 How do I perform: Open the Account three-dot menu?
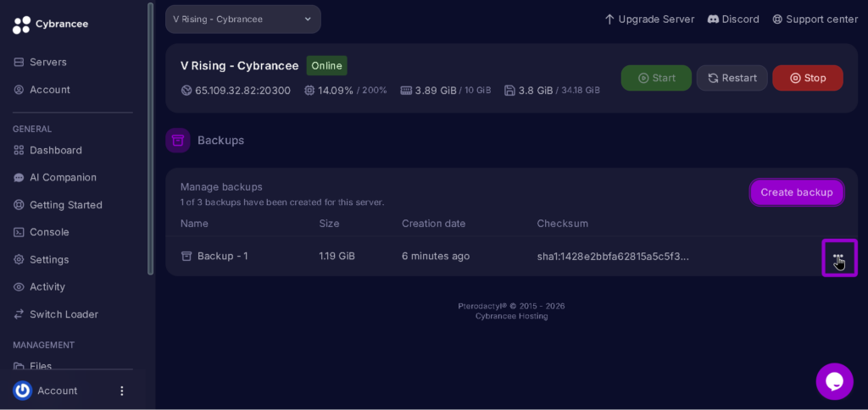point(122,391)
